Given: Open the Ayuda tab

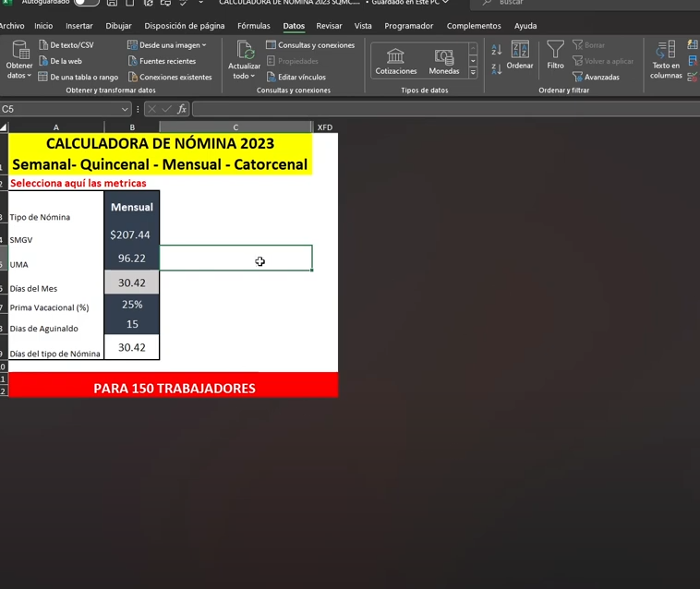Looking at the screenshot, I should 525,26.
